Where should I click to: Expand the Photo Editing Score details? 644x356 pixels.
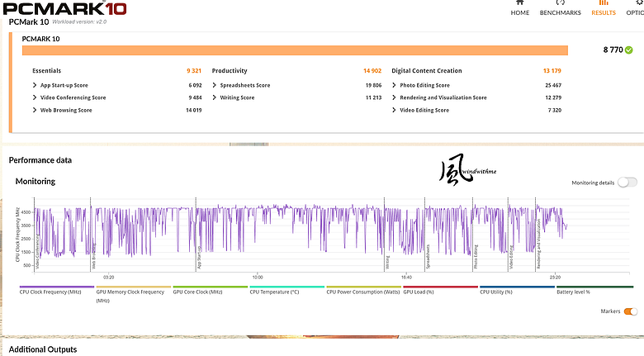pyautogui.click(x=476, y=85)
